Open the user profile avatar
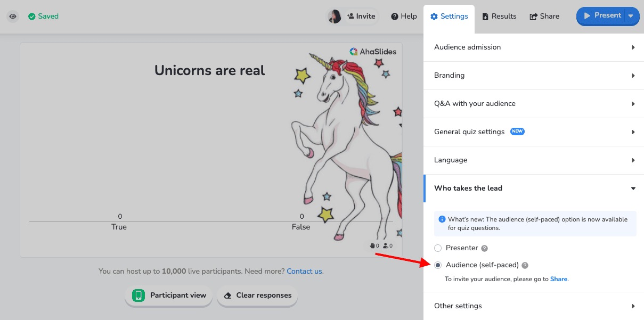Screen dimensions: 644x320 tap(335, 17)
